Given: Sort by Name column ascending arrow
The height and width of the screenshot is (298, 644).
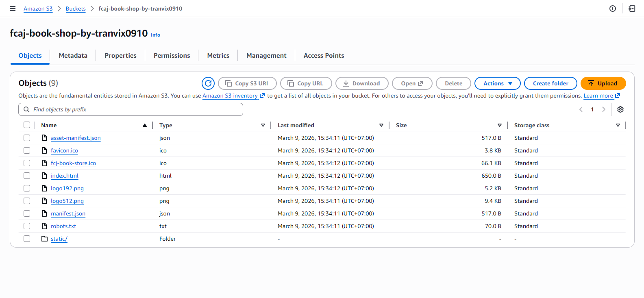Looking at the screenshot, I should (x=145, y=125).
